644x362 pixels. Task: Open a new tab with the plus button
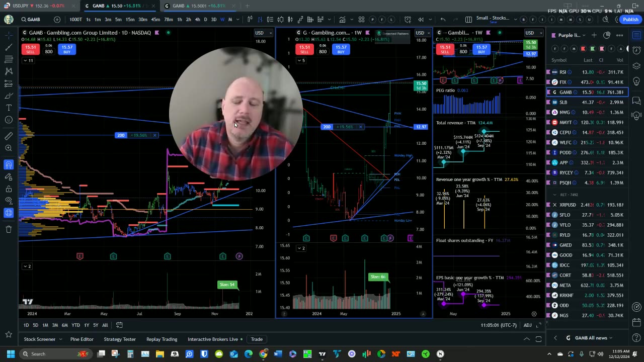(247, 6)
